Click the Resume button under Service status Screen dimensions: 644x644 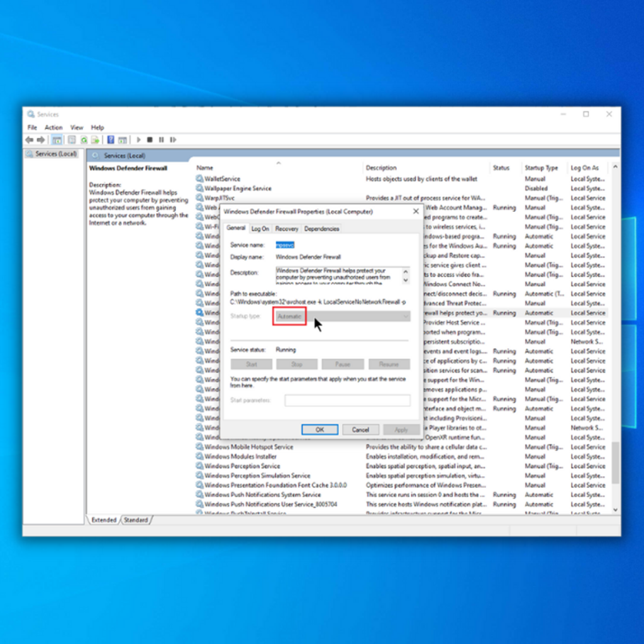[389, 364]
